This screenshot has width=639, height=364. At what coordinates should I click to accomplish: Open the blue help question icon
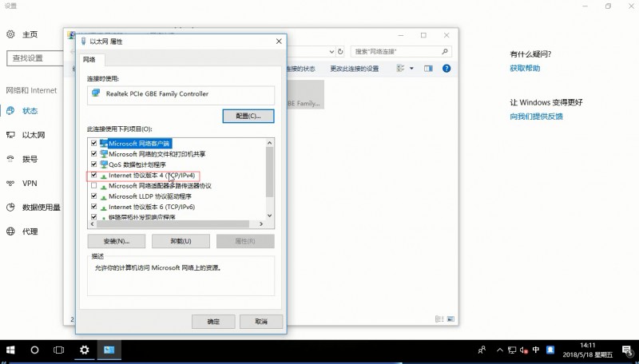tap(447, 69)
